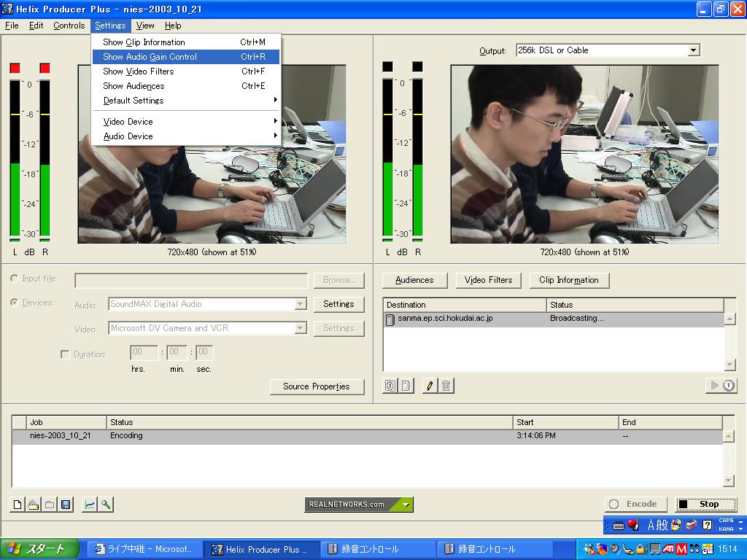Click the Open Job folder icon
Viewport: 747px width, 560px height.
pos(34,504)
